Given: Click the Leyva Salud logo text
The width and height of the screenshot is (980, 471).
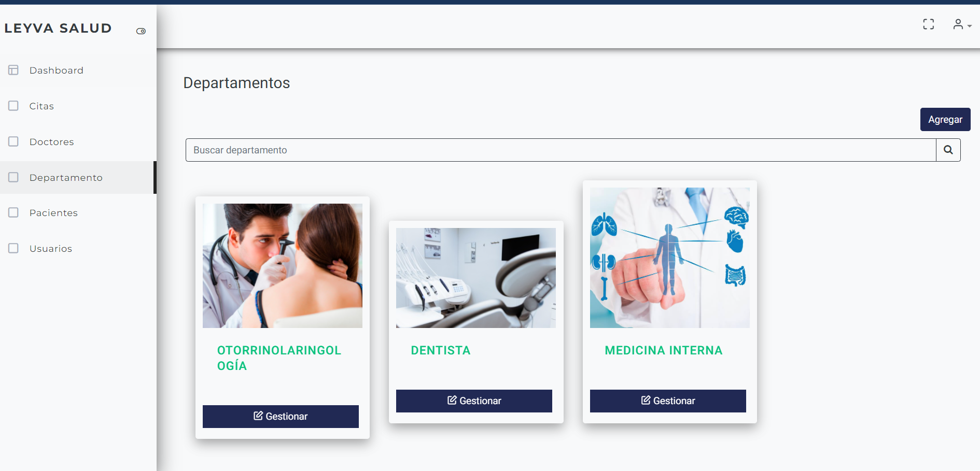Looking at the screenshot, I should coord(58,28).
